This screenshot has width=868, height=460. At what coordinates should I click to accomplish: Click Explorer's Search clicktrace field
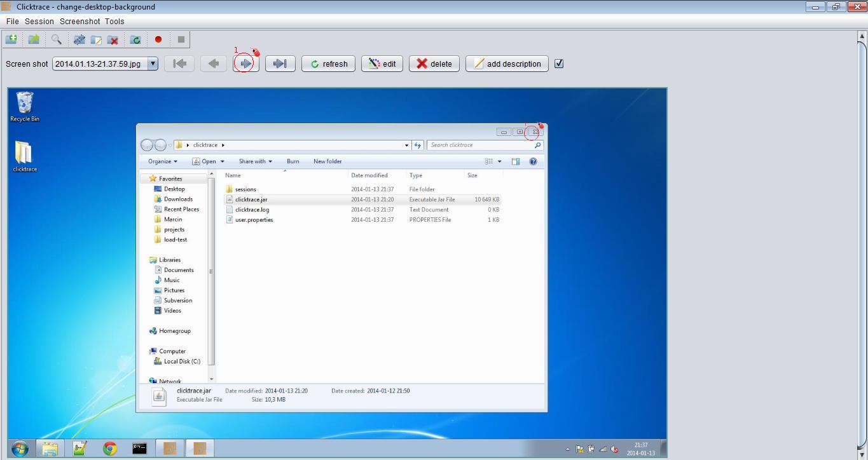(x=485, y=145)
